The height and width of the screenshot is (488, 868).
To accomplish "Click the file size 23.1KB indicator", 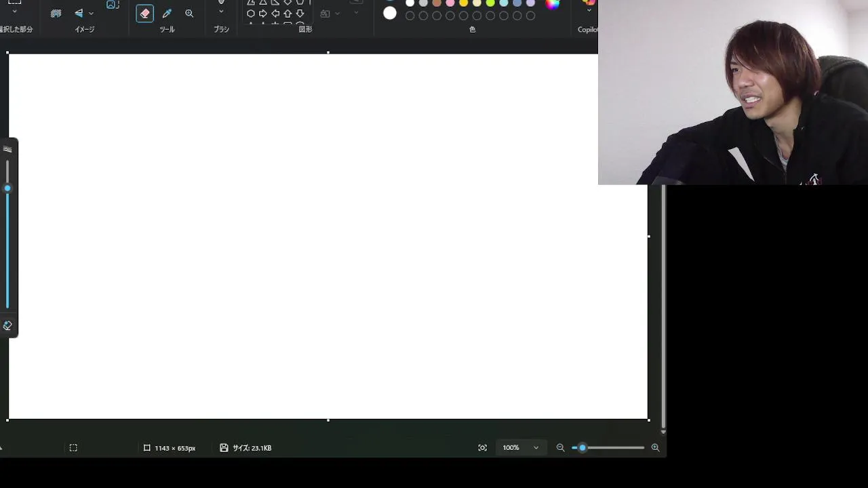I will coord(245,448).
